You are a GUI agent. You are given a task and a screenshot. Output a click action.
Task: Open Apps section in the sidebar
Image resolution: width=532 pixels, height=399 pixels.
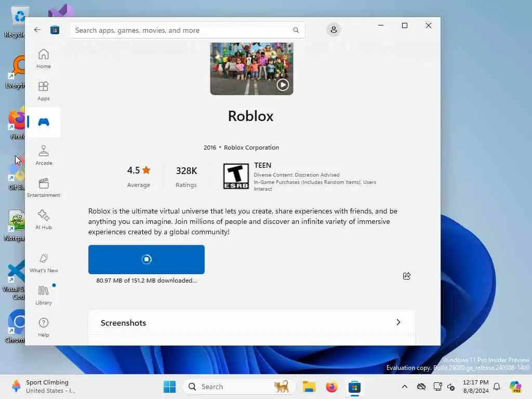point(44,91)
